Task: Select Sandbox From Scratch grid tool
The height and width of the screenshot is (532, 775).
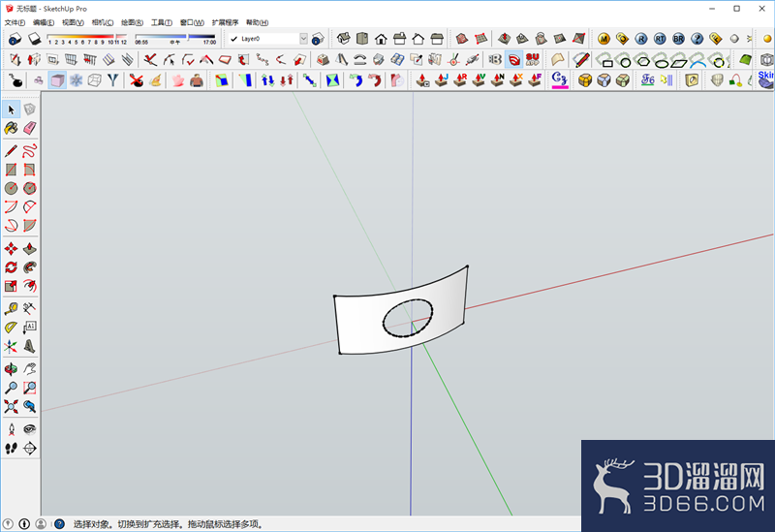Action: [x=480, y=39]
